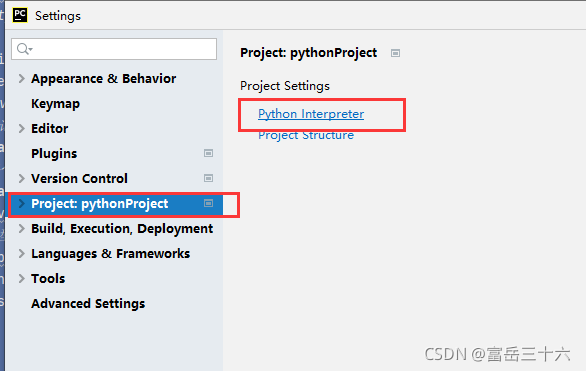586x371 pixels.
Task: Select Keymap in the settings list
Action: click(x=55, y=103)
